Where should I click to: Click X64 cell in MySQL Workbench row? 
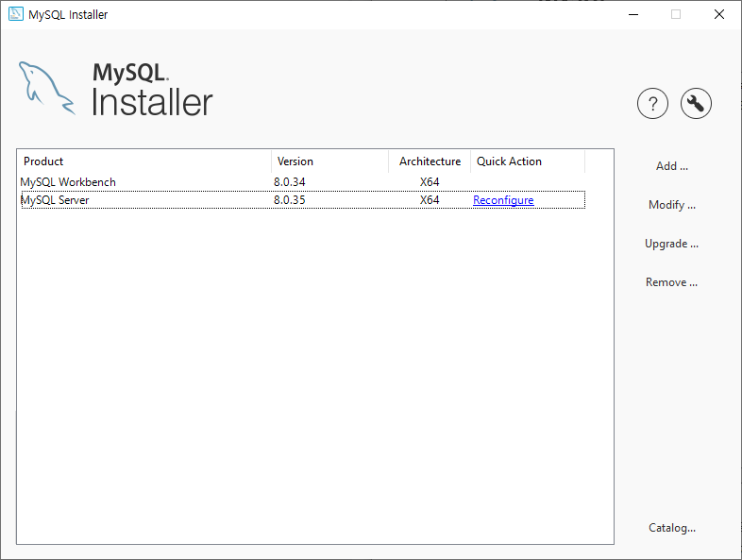point(430,181)
